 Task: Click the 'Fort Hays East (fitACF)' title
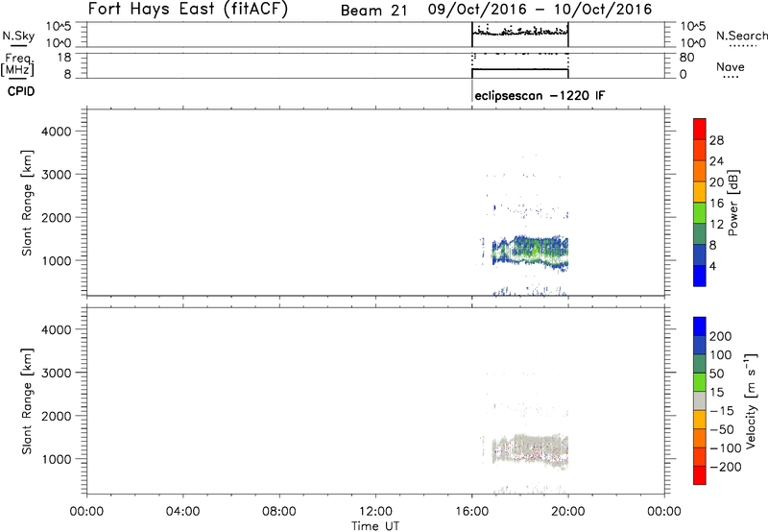click(188, 10)
